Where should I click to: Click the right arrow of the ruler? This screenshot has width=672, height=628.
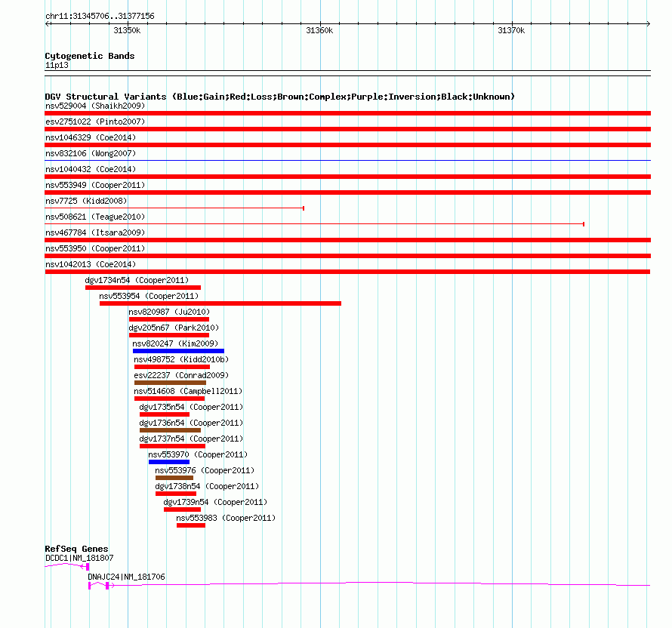(649, 23)
